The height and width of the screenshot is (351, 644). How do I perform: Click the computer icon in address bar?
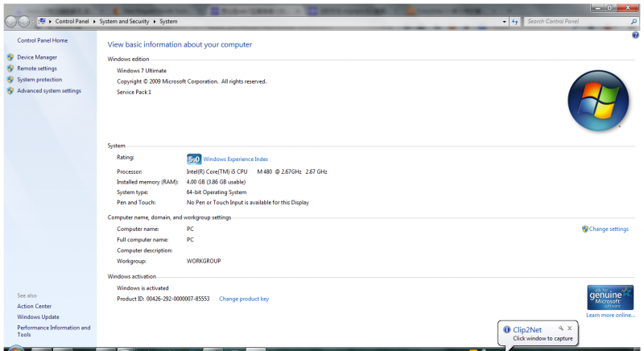[42, 22]
